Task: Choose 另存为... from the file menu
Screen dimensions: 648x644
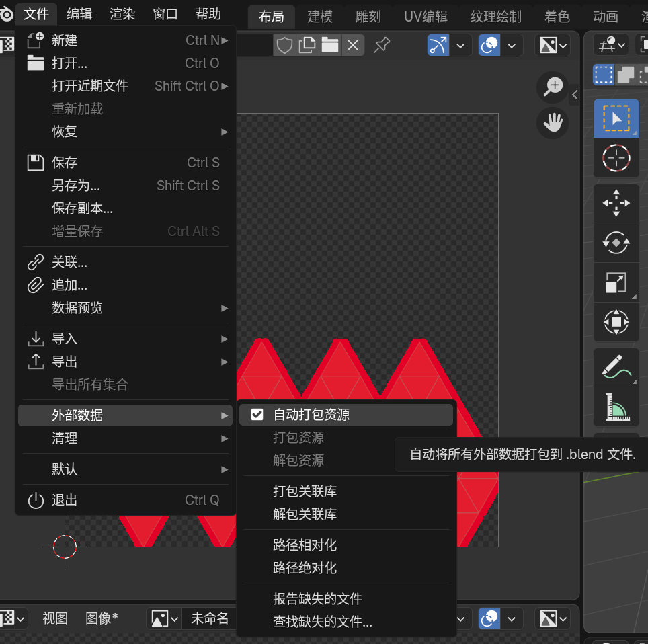Action: tap(126, 185)
